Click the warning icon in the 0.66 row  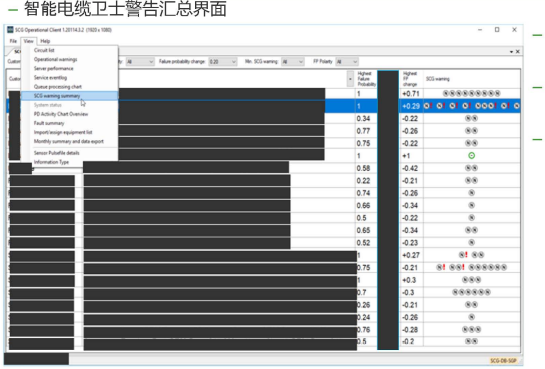click(472, 205)
